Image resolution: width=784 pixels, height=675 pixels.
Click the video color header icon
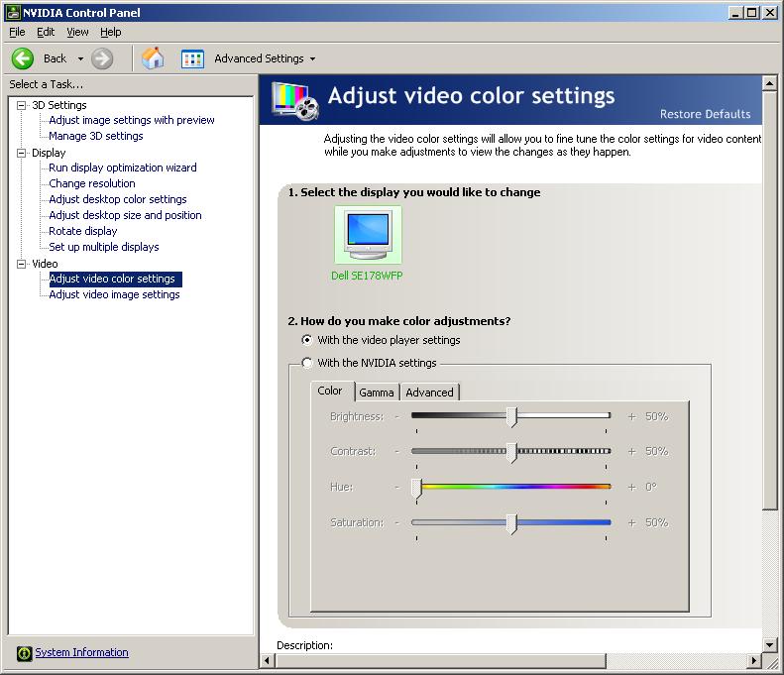(295, 100)
